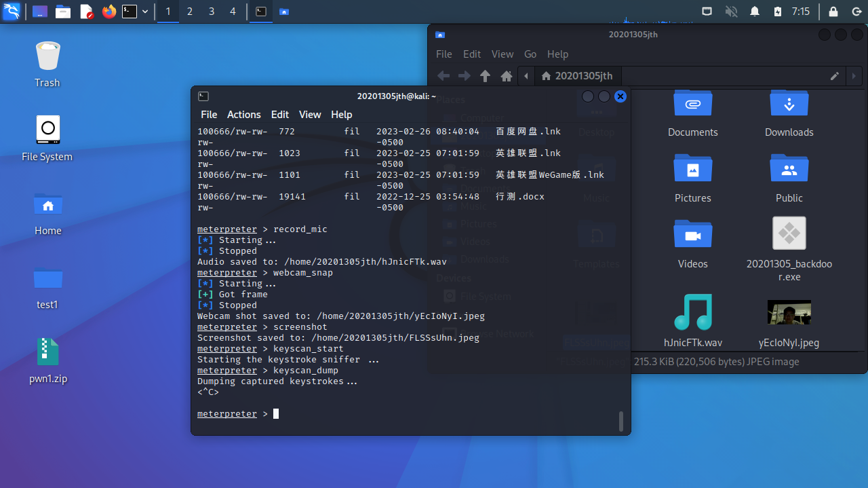Launch Firefox from the top panel
868x488 pixels.
(x=109, y=12)
